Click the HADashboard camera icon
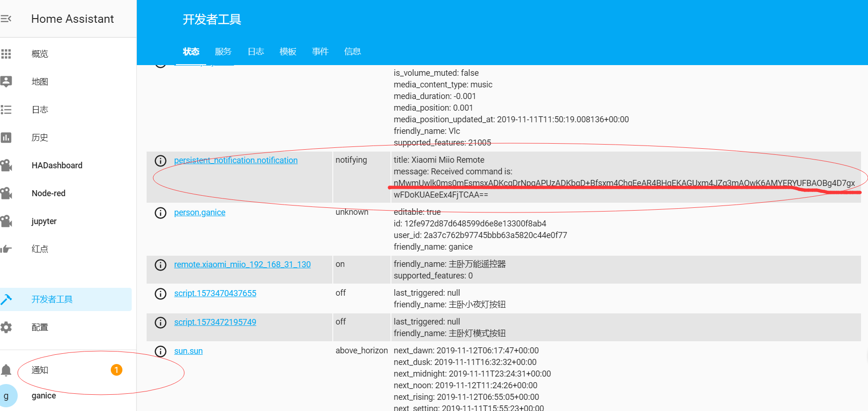This screenshot has width=868, height=411. point(6,166)
